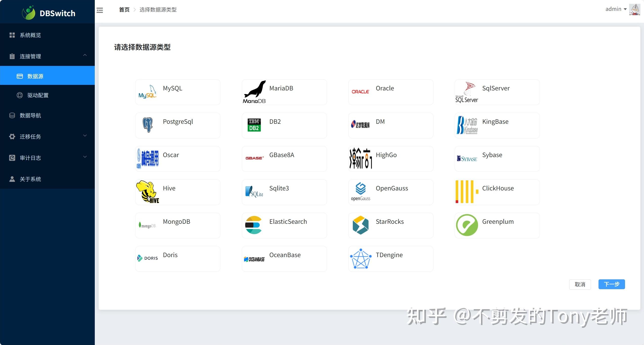
Task: Collapse the 连接管理 section
Action: pyautogui.click(x=47, y=56)
